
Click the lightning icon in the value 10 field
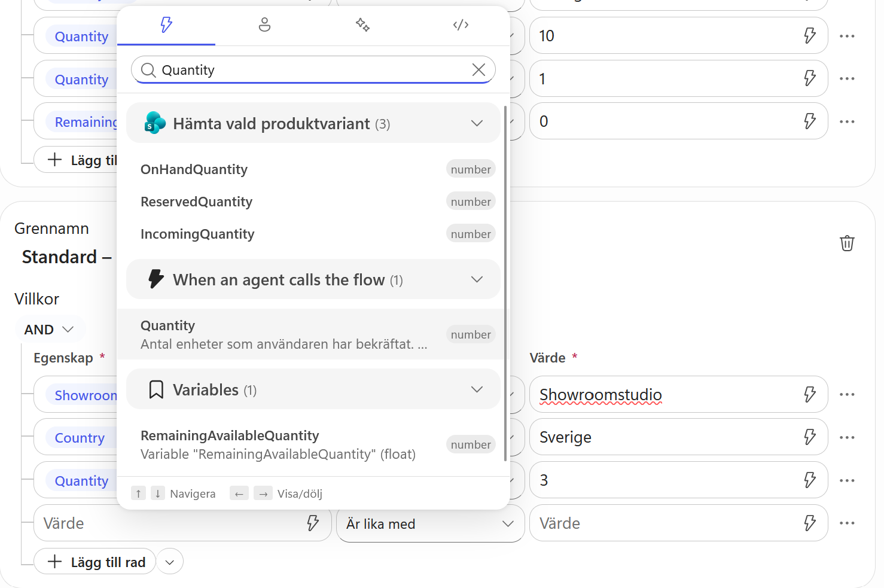pos(810,36)
